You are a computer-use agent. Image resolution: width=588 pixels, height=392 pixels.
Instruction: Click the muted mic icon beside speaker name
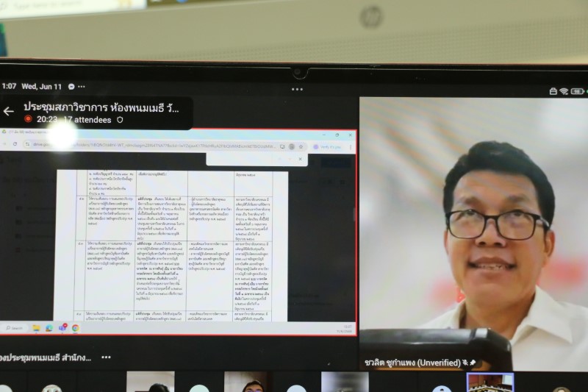click(464, 363)
